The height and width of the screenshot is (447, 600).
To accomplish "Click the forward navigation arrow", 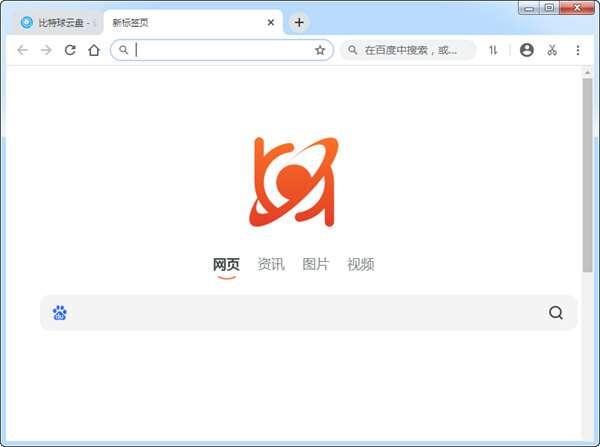I will 46,50.
